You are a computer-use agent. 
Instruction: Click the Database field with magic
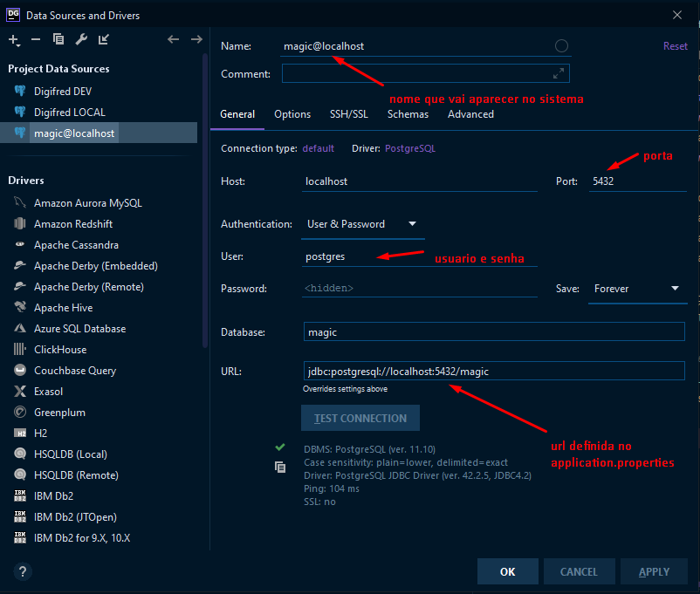click(x=494, y=332)
